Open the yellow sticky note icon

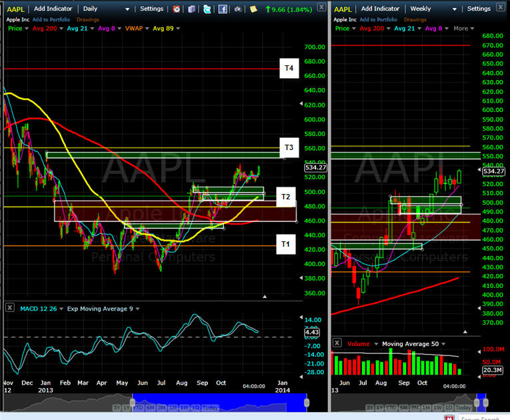tap(253, 9)
